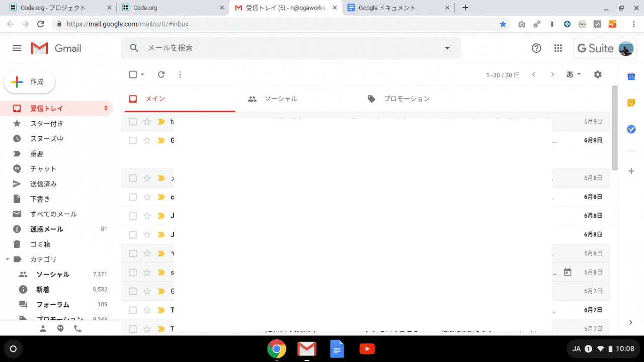
Task: Open G Suite account avatar
Action: 626,48
